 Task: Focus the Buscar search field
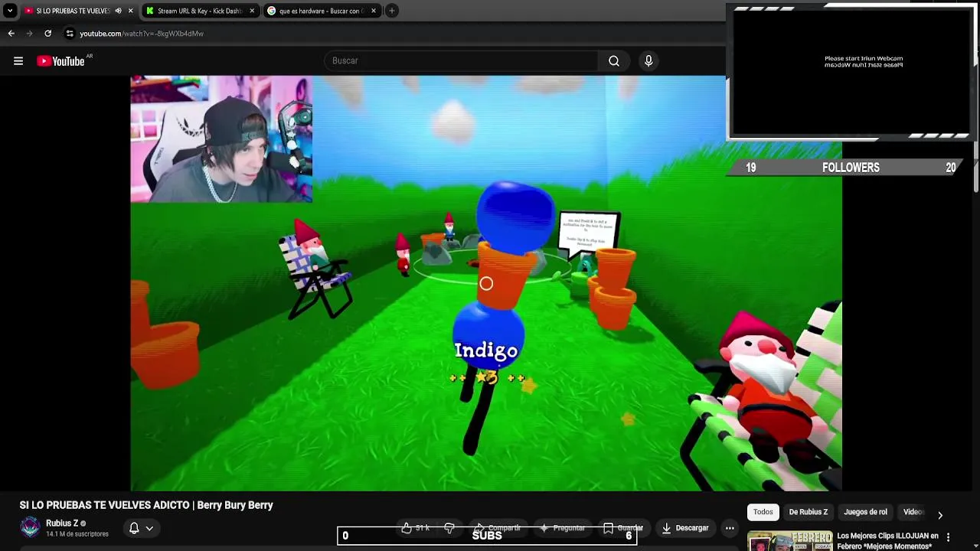461,61
